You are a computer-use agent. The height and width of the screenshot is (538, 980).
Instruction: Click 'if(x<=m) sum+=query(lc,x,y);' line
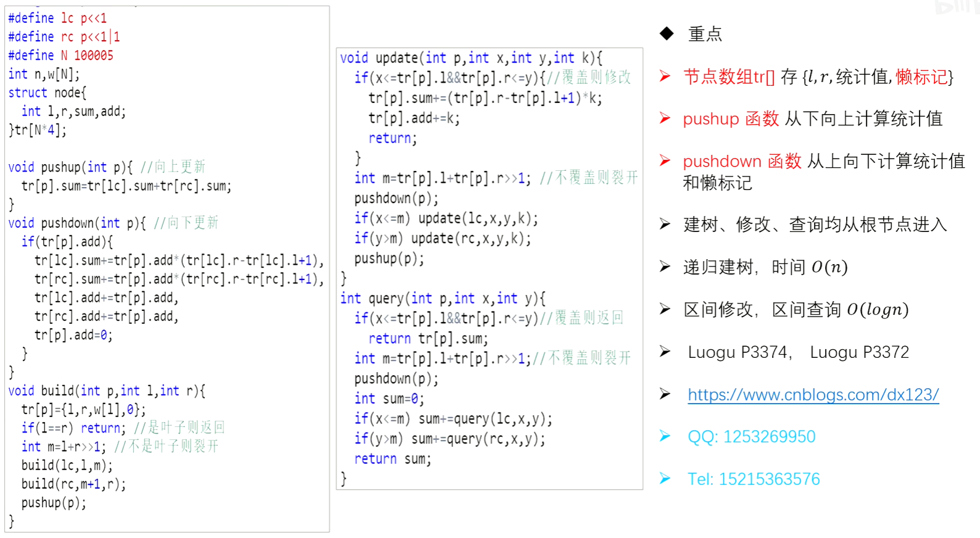pyautogui.click(x=453, y=418)
